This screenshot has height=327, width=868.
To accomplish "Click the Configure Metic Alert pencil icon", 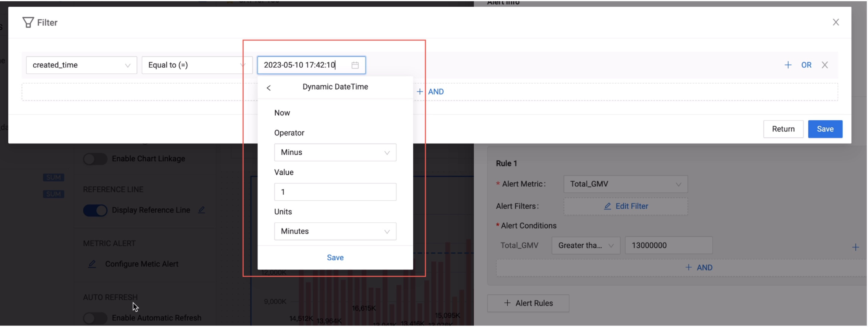I will pyautogui.click(x=92, y=264).
